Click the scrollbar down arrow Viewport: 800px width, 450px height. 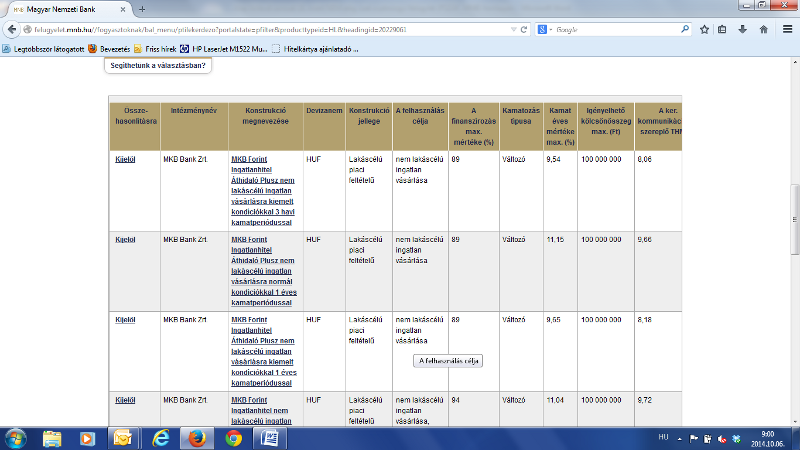795,422
